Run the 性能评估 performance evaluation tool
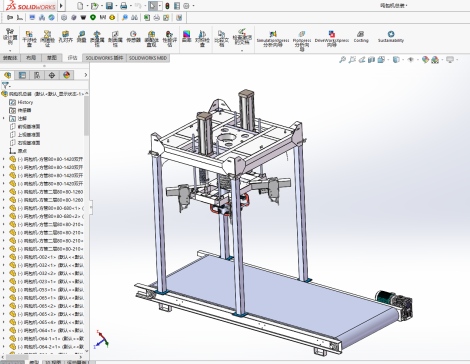The width and height of the screenshot is (470, 364). (169, 39)
